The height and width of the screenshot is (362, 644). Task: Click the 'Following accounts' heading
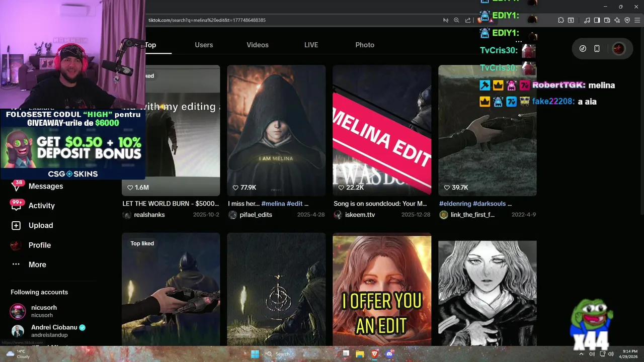click(x=39, y=292)
